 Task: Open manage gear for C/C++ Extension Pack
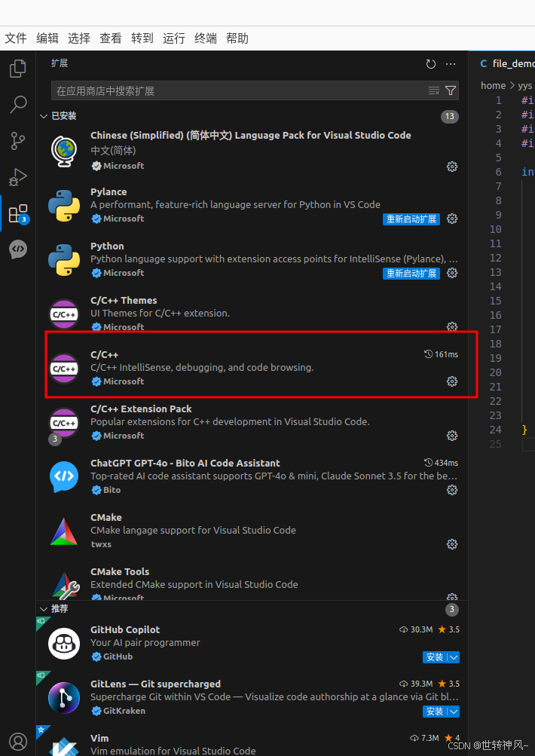[451, 436]
